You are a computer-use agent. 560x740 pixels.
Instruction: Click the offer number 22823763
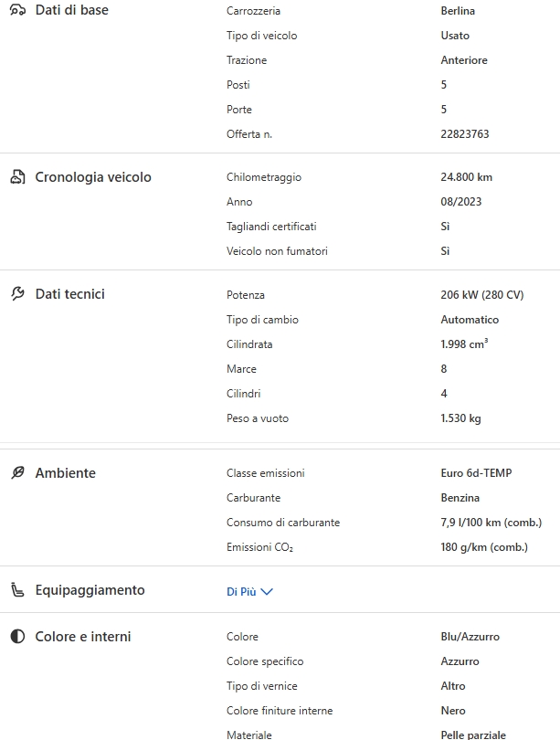464,134
